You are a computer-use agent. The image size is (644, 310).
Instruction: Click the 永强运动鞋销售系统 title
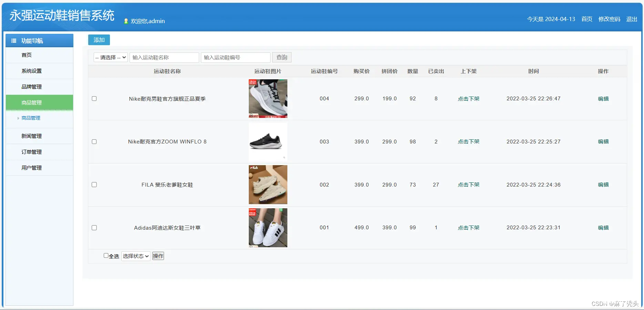click(62, 16)
